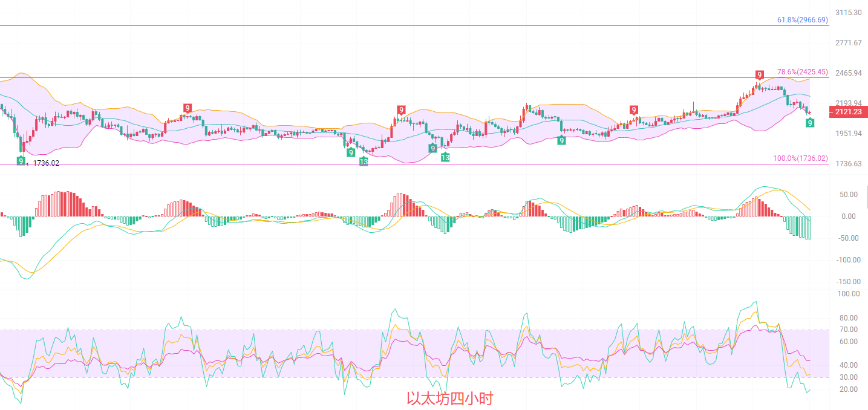Select the green 9 marker at the 1736.02 low
The width and height of the screenshot is (868, 410).
coord(21,161)
